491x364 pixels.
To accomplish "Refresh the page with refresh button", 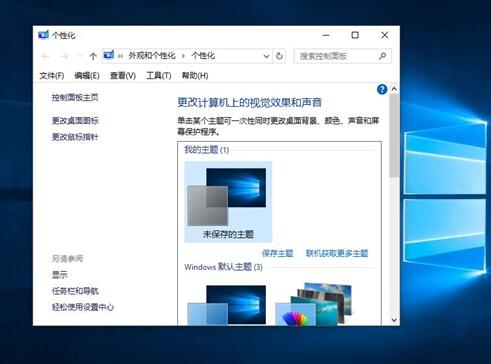I will 279,56.
